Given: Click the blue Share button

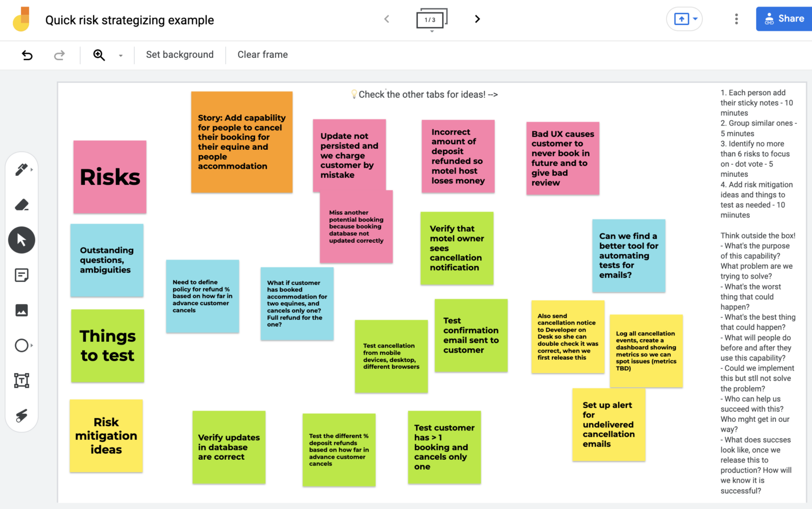Looking at the screenshot, I should 784,19.
